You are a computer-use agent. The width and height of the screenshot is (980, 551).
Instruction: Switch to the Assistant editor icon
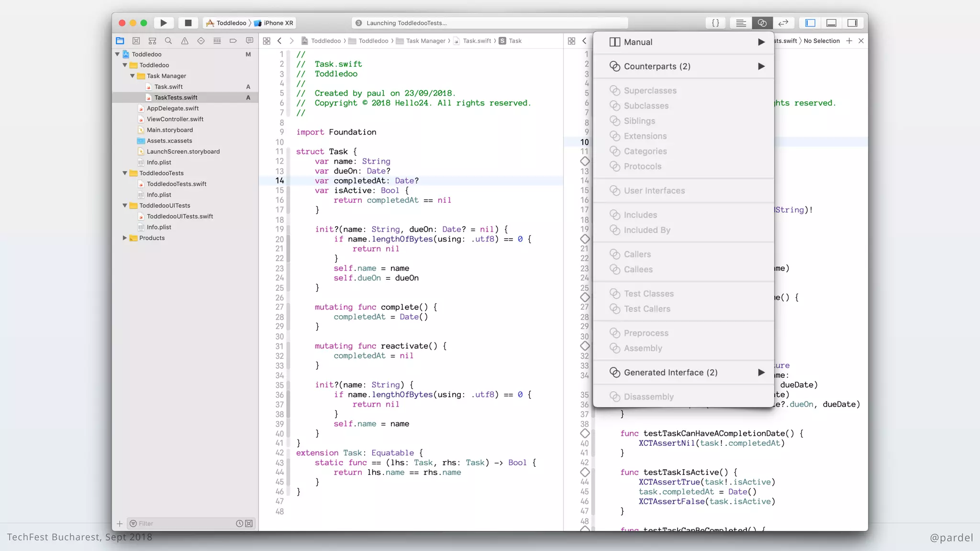762,23
